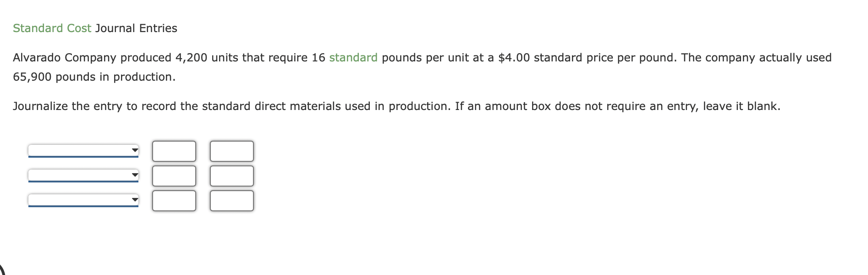Select the top journal entry account field
The width and height of the screenshot is (868, 275).
pos(82,149)
